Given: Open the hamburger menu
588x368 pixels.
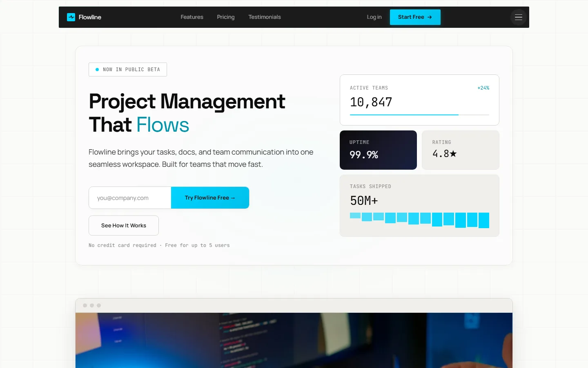Looking at the screenshot, I should click(518, 17).
